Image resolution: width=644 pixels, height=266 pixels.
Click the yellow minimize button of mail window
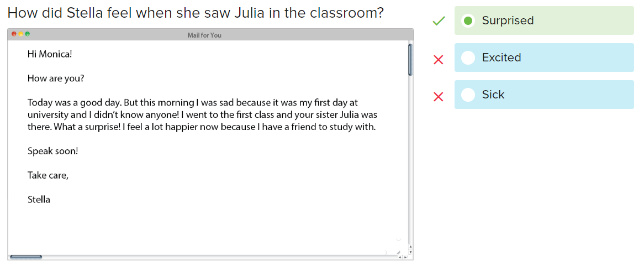(20, 34)
